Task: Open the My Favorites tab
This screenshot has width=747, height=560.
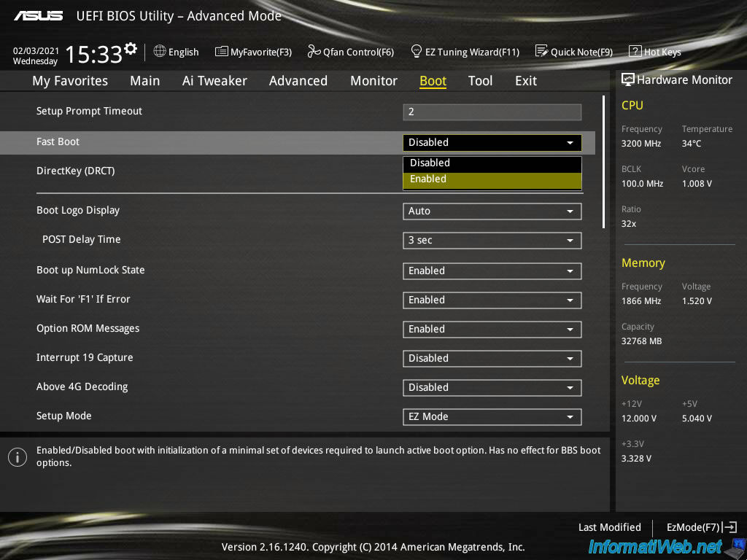Action: click(x=70, y=81)
